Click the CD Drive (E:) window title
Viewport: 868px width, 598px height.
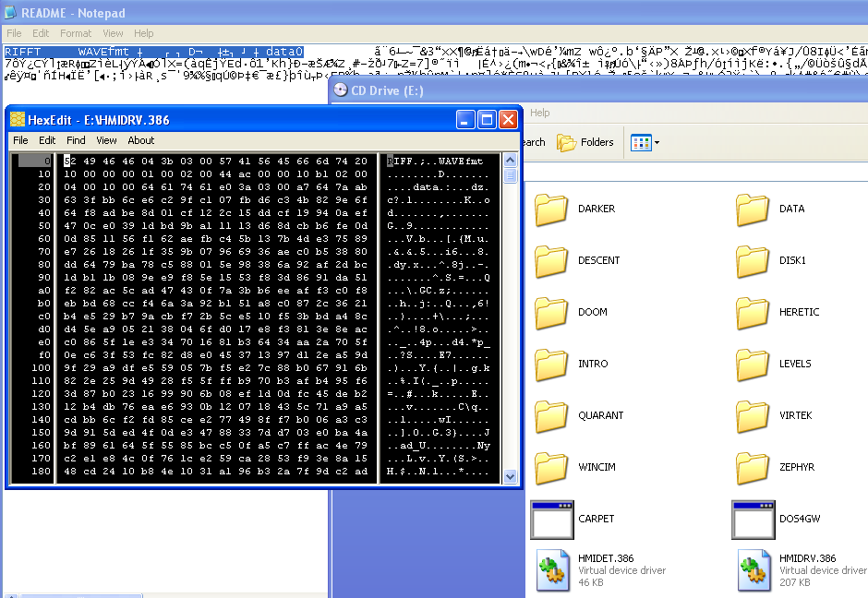(387, 90)
